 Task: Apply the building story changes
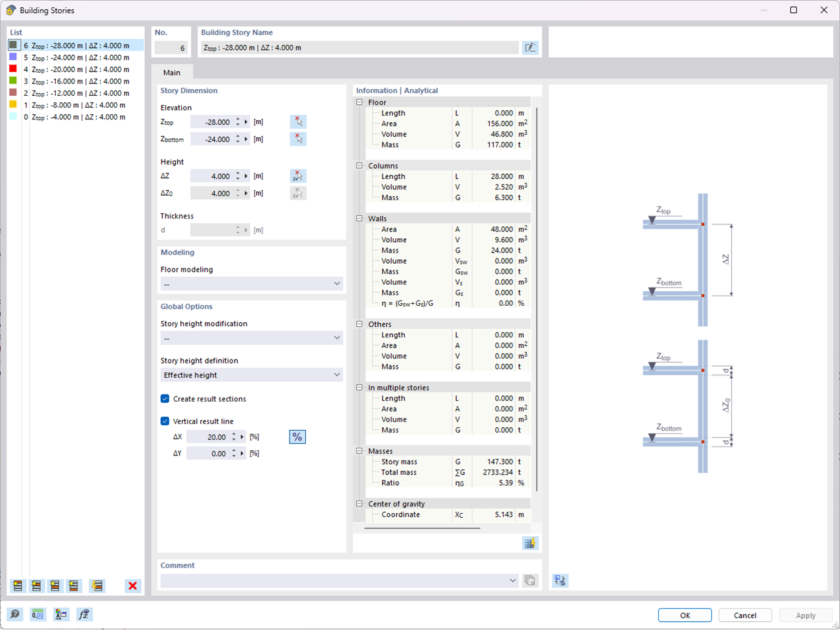point(805,615)
